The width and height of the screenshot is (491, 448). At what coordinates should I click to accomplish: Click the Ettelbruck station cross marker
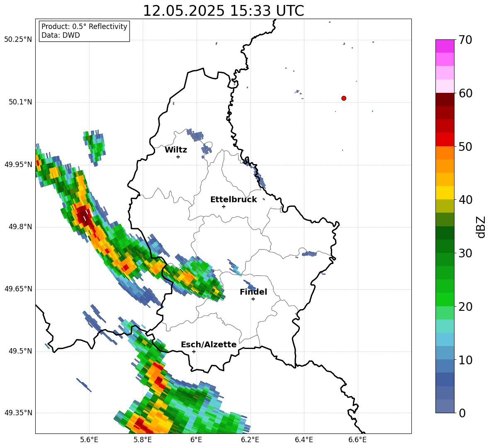(224, 206)
